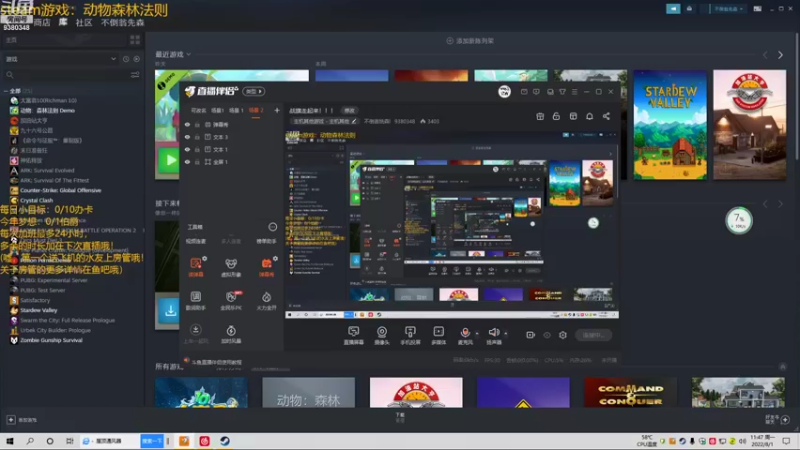Switch to the 场景 2 scene tab

pyautogui.click(x=256, y=110)
